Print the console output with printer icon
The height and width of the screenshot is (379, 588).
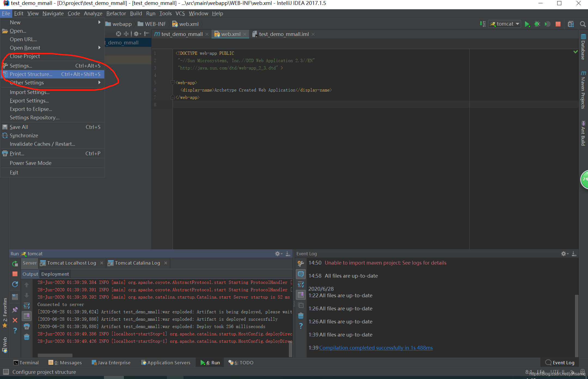27,326
